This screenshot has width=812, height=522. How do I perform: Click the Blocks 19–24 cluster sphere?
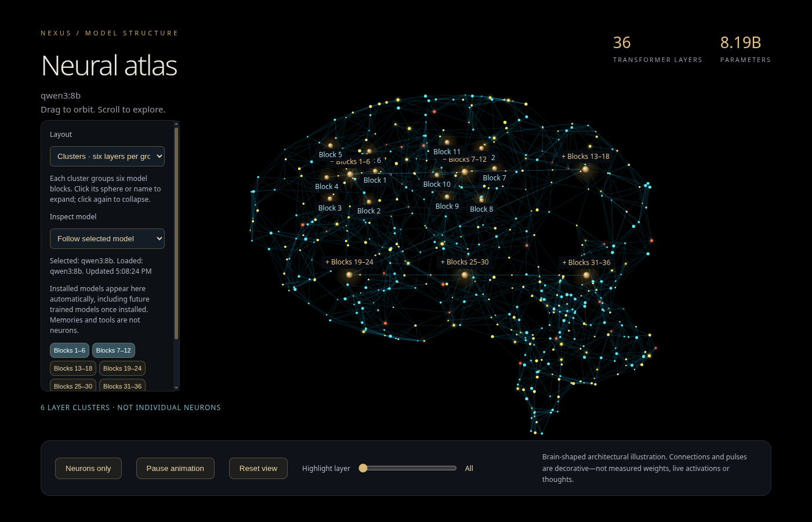pyautogui.click(x=349, y=275)
